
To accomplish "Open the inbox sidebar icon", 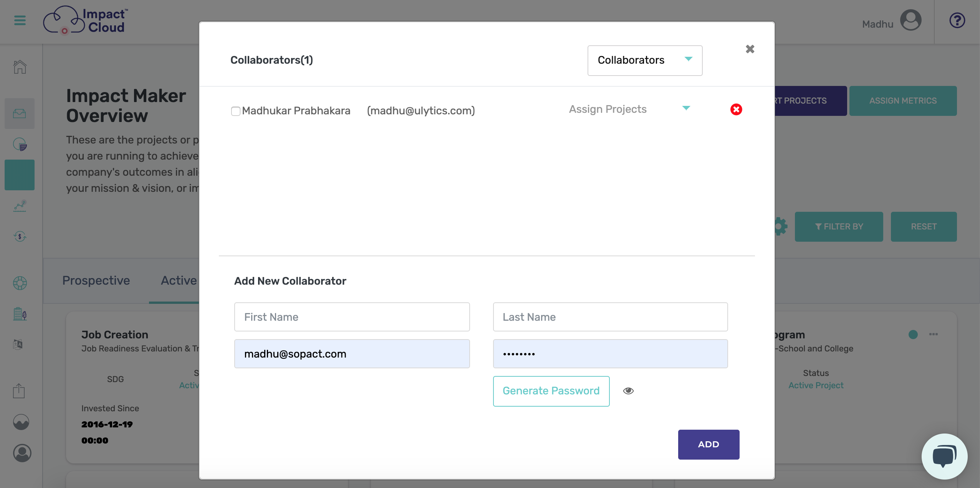I will tap(20, 114).
